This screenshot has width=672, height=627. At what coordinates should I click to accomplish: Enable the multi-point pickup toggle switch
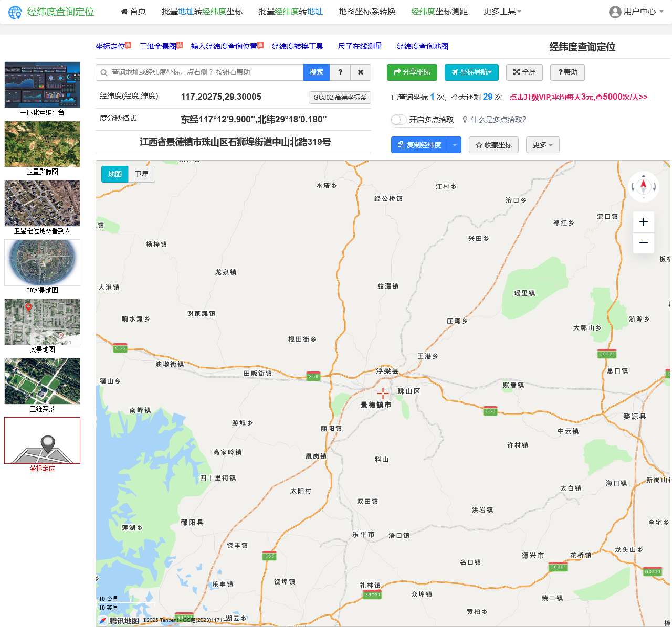tap(398, 120)
